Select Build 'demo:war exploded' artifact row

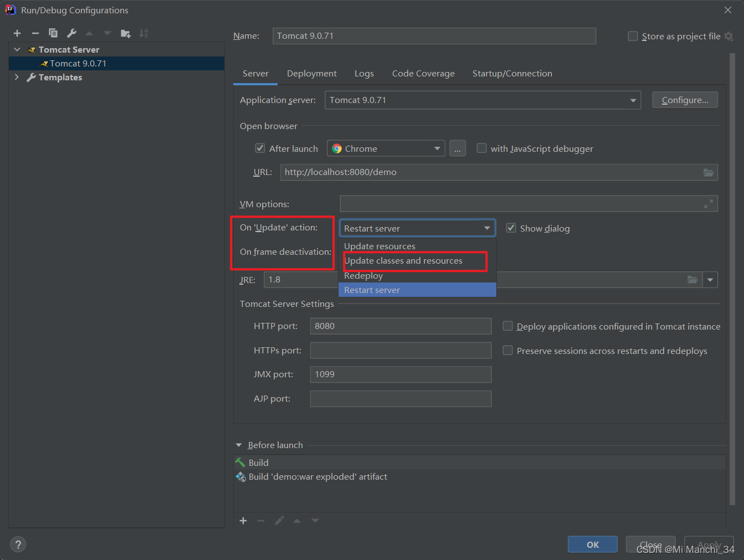(480, 477)
